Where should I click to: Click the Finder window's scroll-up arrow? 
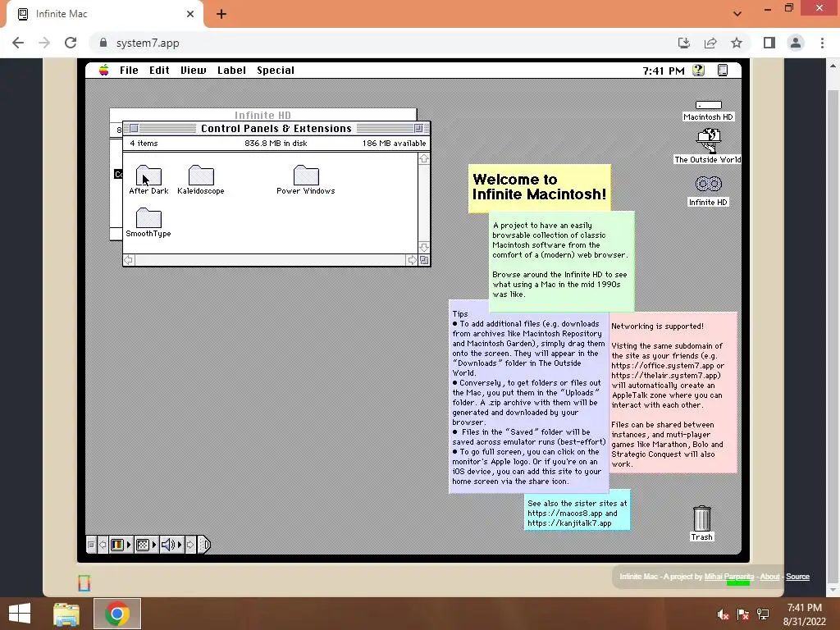424,158
